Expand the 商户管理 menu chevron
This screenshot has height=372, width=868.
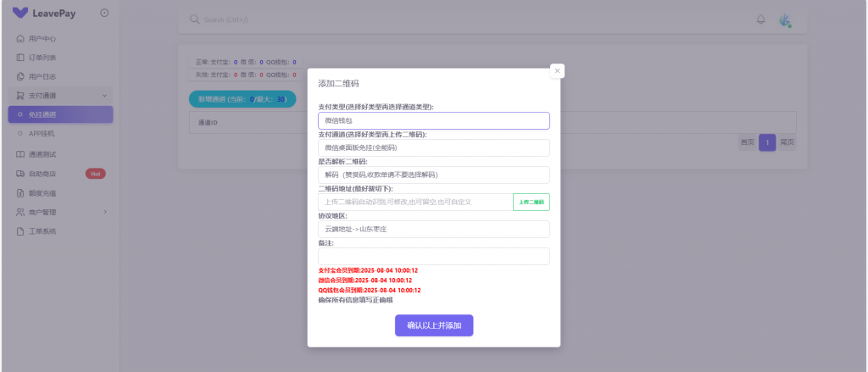pos(105,212)
